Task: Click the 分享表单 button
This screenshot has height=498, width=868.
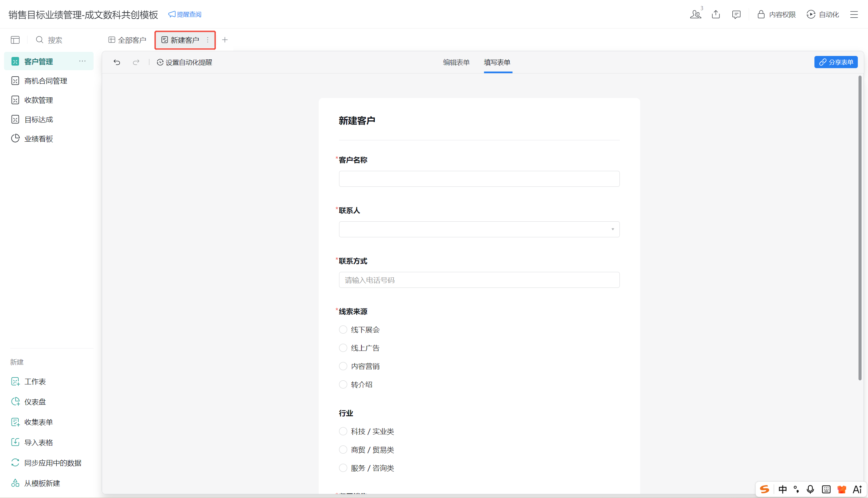Action: pyautogui.click(x=836, y=62)
